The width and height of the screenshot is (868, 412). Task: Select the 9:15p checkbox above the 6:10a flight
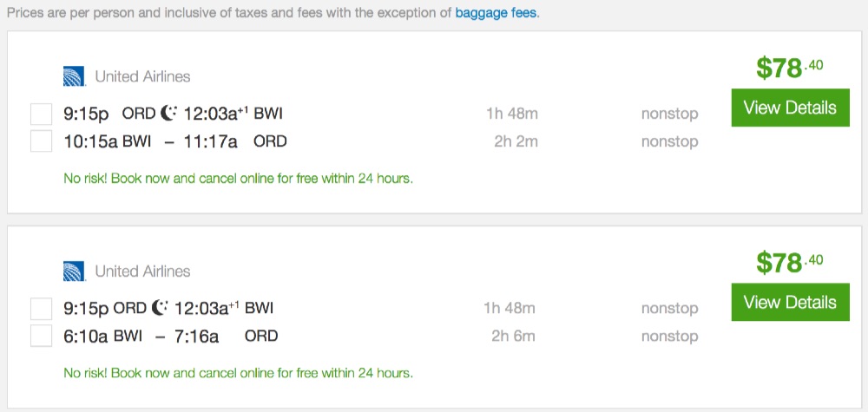pyautogui.click(x=41, y=308)
